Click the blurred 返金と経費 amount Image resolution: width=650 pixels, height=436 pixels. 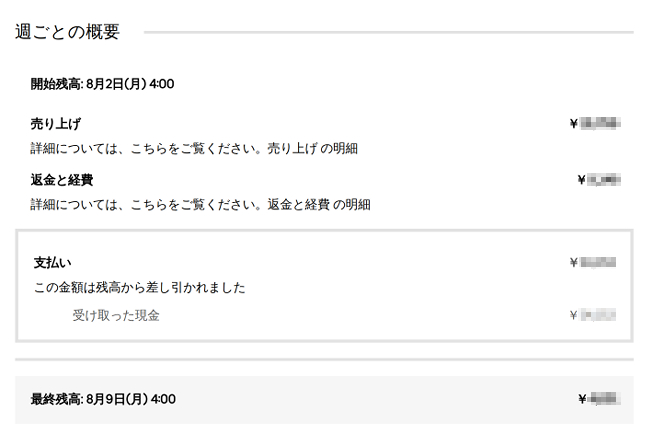pyautogui.click(x=605, y=180)
